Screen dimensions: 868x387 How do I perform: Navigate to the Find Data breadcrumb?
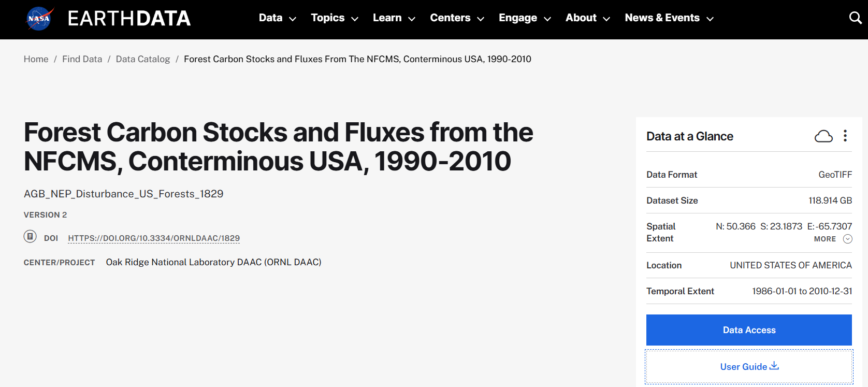tap(82, 59)
